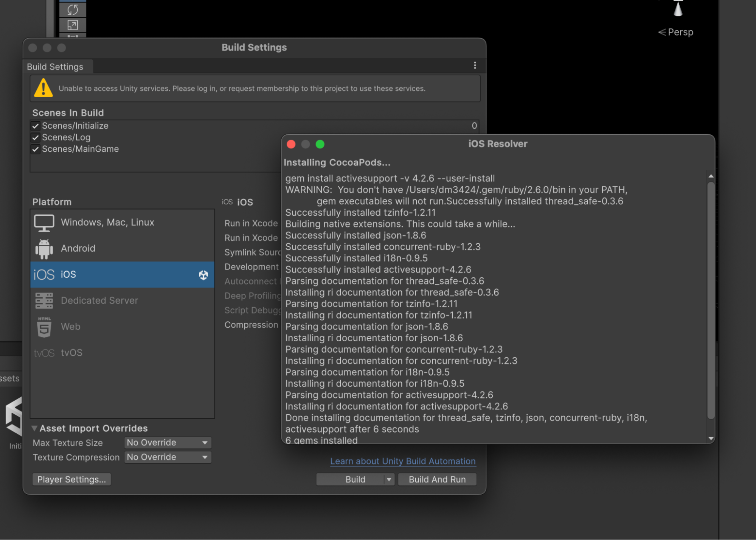
Task: Follow Learn about Unity Build Automation link
Action: point(403,461)
